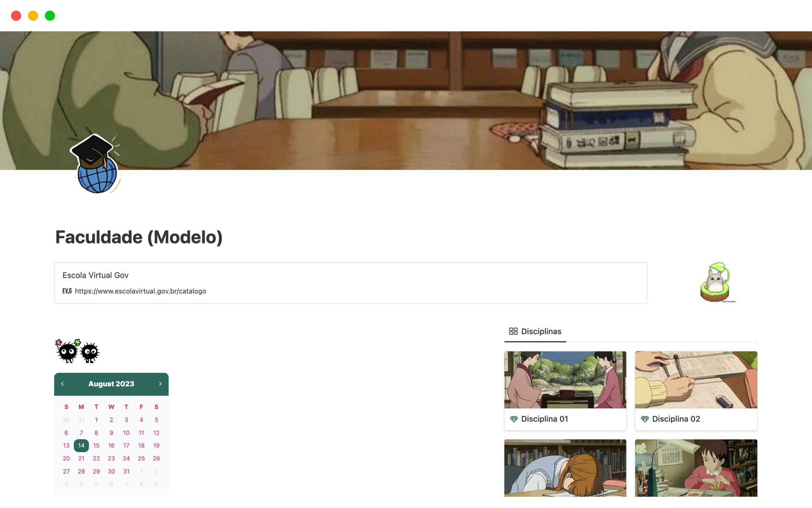812x508 pixels.
Task: Click the soot sprites sticker image
Action: 77,351
